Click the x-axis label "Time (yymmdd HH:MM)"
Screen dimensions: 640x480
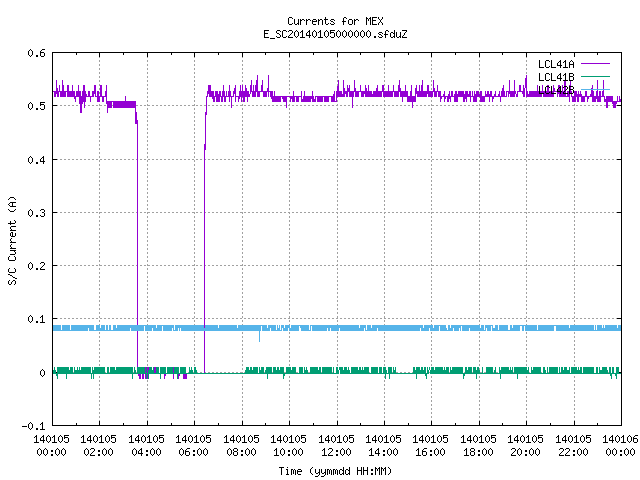[x=335, y=471]
